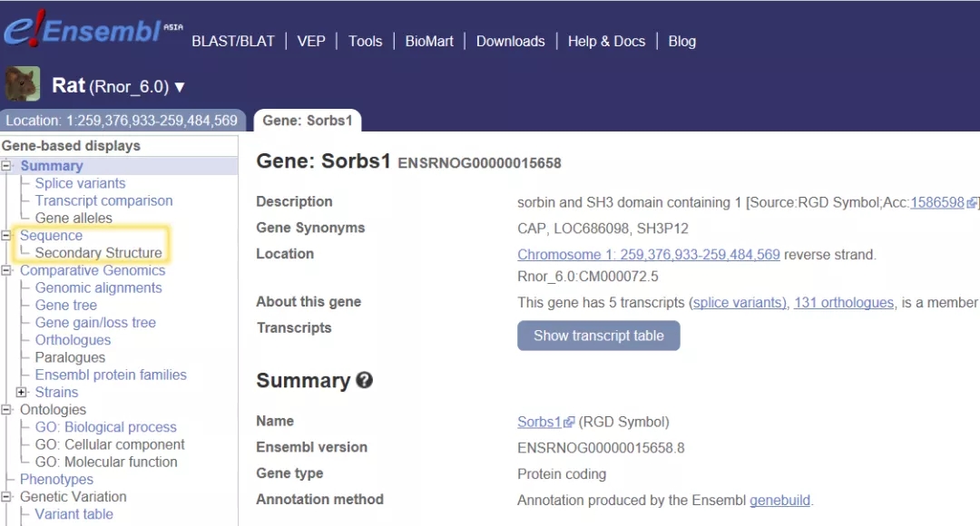980x526 pixels.
Task: Collapse the Comparative Genomics section
Action: point(7,270)
